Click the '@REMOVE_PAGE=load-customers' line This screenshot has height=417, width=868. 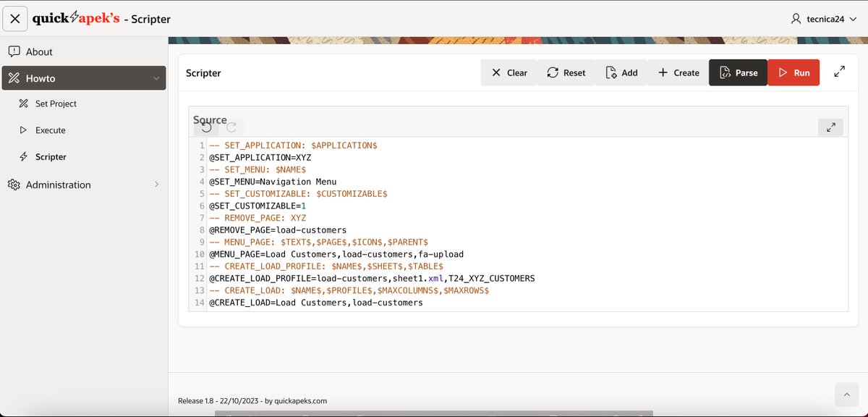tap(278, 230)
